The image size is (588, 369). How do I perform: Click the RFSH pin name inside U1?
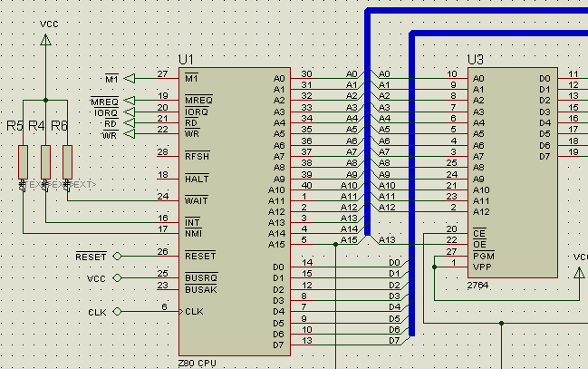click(x=198, y=156)
